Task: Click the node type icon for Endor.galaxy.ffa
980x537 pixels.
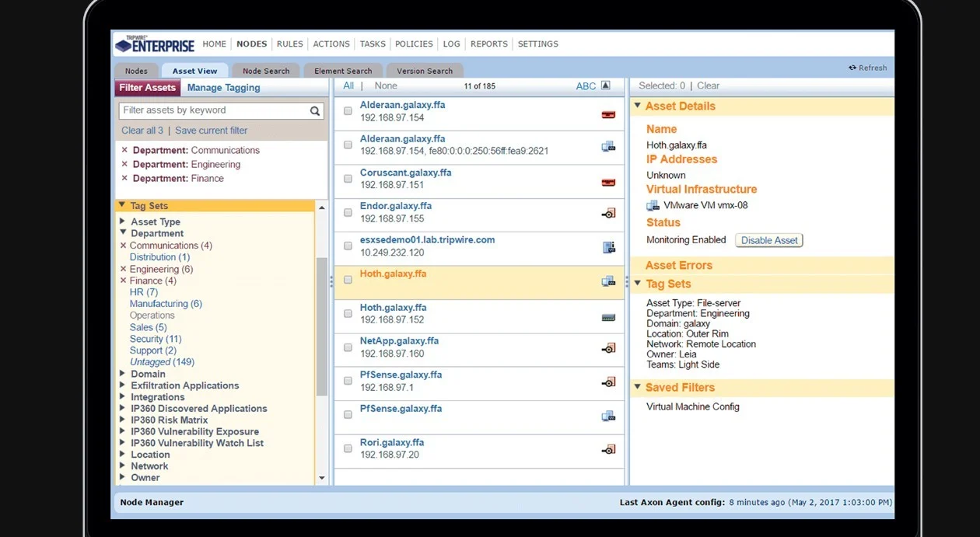Action: click(608, 214)
